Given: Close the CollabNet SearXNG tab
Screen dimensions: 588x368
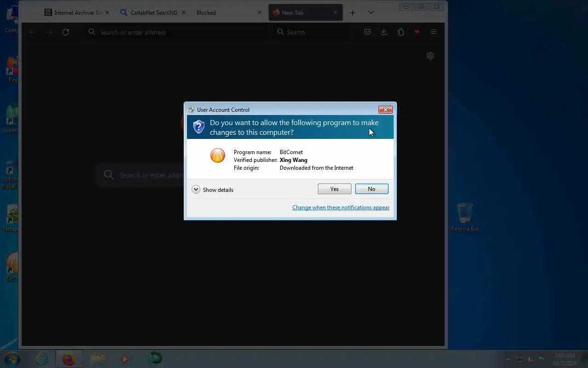Looking at the screenshot, I should [x=184, y=13].
